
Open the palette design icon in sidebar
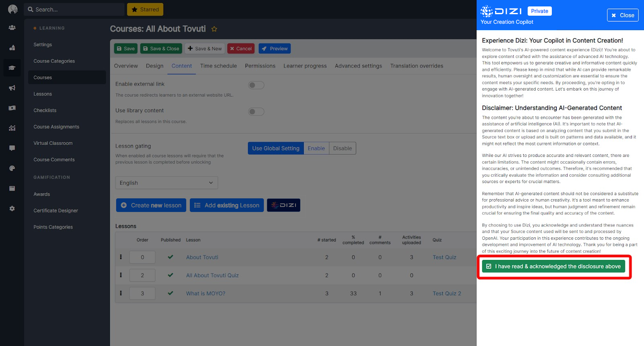point(12,168)
